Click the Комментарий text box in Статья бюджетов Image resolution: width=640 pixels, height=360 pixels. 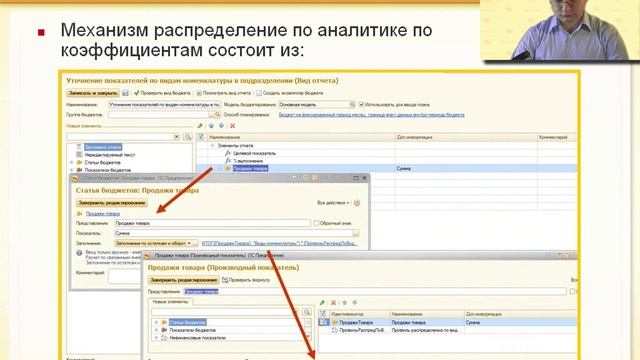pyautogui.click(x=125, y=276)
